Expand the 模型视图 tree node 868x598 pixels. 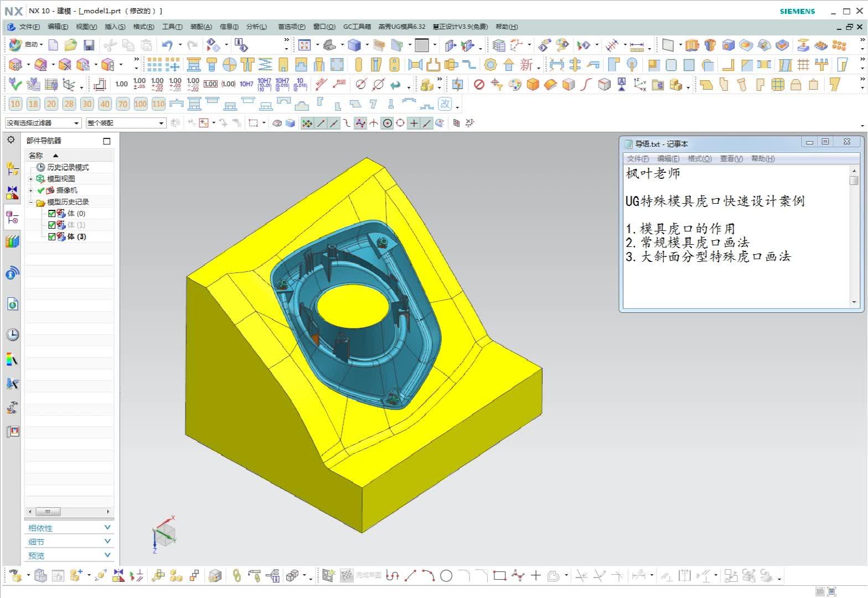31,179
